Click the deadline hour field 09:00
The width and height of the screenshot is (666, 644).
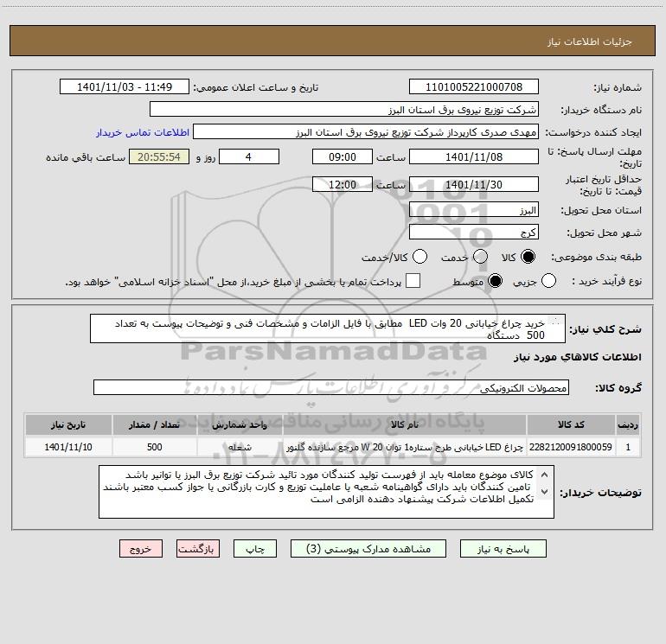point(342,157)
